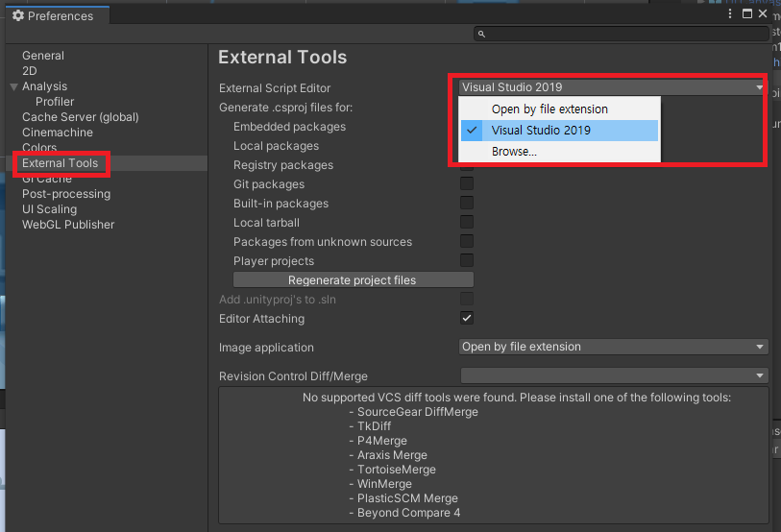This screenshot has height=532, width=781.
Task: Open Revision Control Diff/Merge dropdown
Action: pyautogui.click(x=614, y=375)
